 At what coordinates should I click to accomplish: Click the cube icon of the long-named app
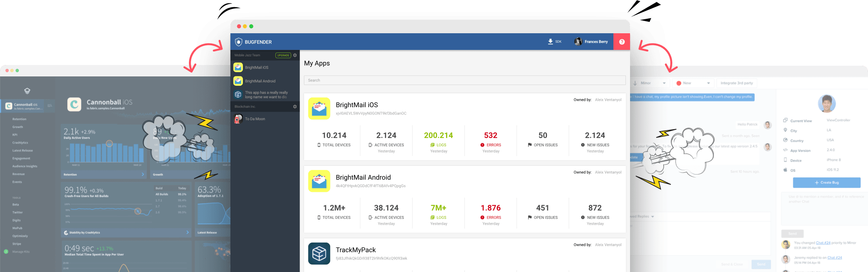point(238,94)
